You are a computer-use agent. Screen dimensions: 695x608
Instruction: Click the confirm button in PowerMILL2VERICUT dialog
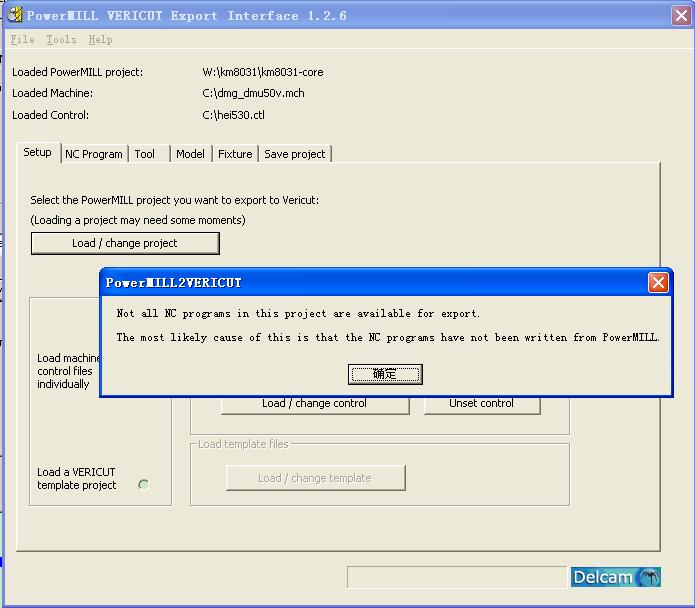point(385,374)
